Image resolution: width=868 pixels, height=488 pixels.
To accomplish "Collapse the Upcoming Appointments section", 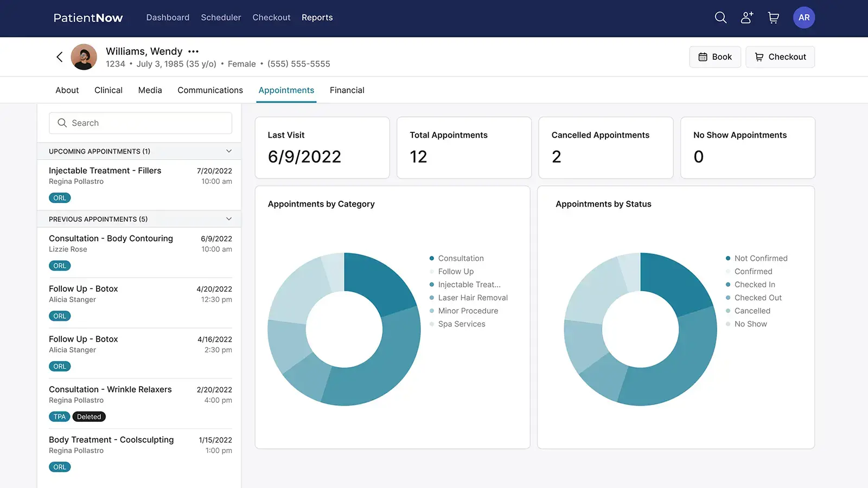I will (229, 151).
